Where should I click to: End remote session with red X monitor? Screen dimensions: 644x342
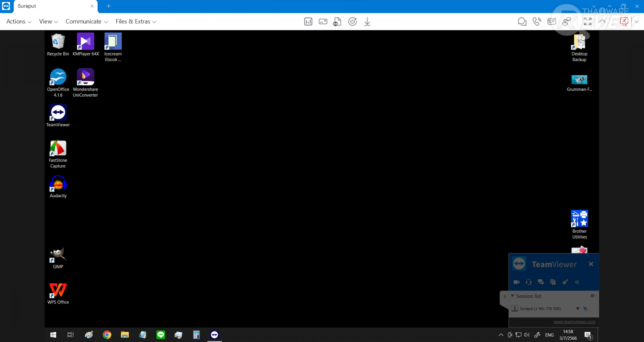tap(624, 22)
